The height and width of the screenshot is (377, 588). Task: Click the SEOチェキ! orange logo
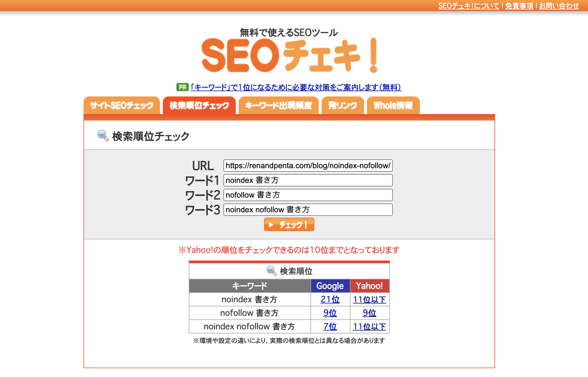click(289, 55)
